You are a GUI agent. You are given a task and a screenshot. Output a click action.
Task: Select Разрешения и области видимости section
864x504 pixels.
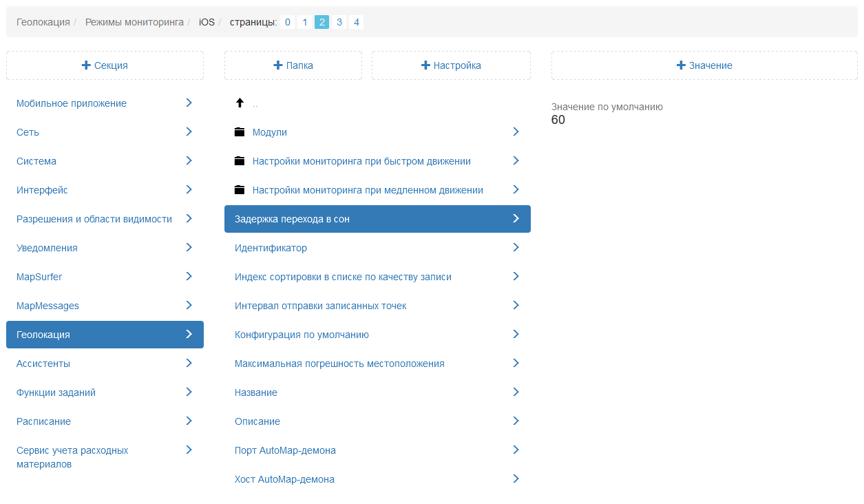(x=105, y=219)
